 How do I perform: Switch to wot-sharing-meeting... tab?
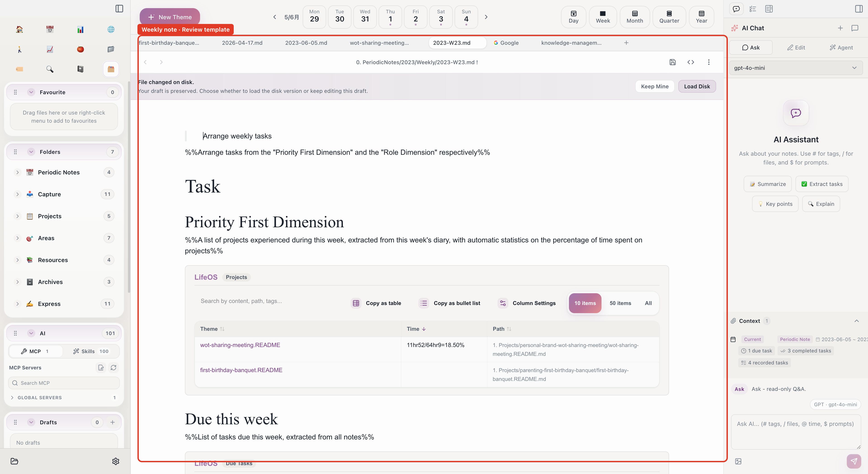click(x=379, y=43)
